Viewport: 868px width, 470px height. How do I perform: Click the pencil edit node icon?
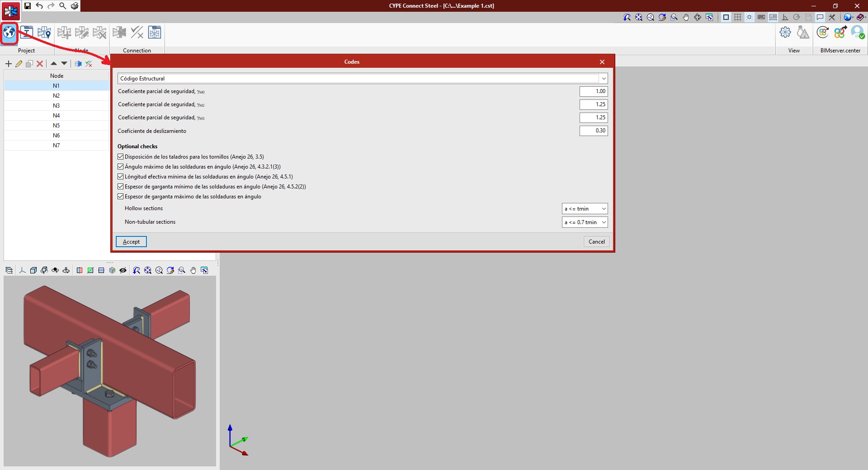(19, 64)
